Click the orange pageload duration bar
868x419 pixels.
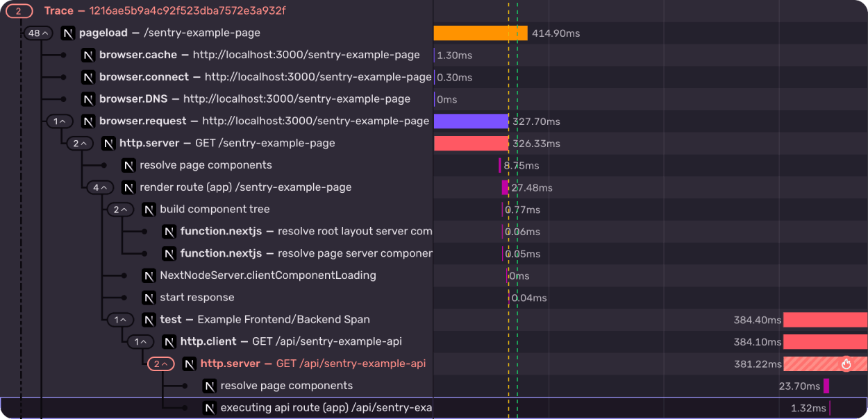coord(479,33)
